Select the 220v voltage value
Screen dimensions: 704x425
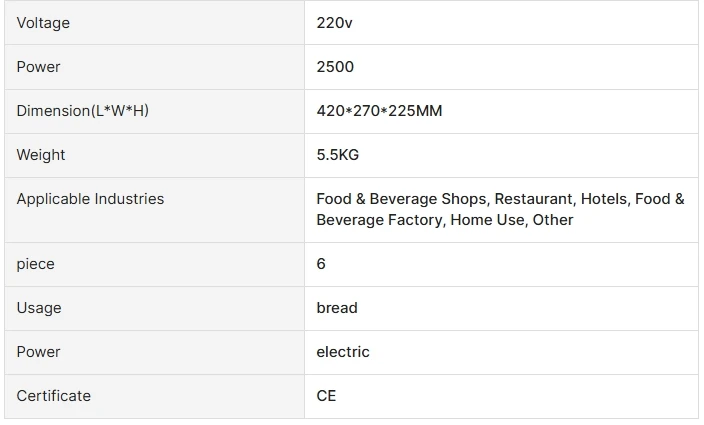(334, 23)
